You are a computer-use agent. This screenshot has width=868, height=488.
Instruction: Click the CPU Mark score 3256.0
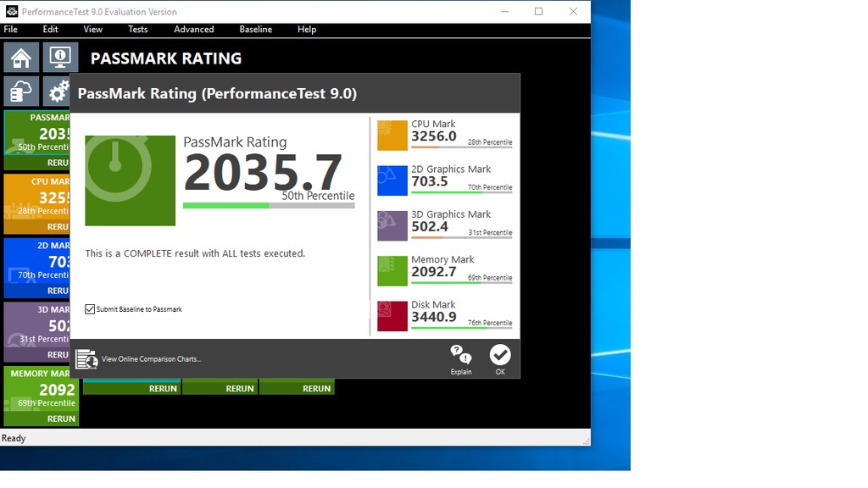click(434, 136)
